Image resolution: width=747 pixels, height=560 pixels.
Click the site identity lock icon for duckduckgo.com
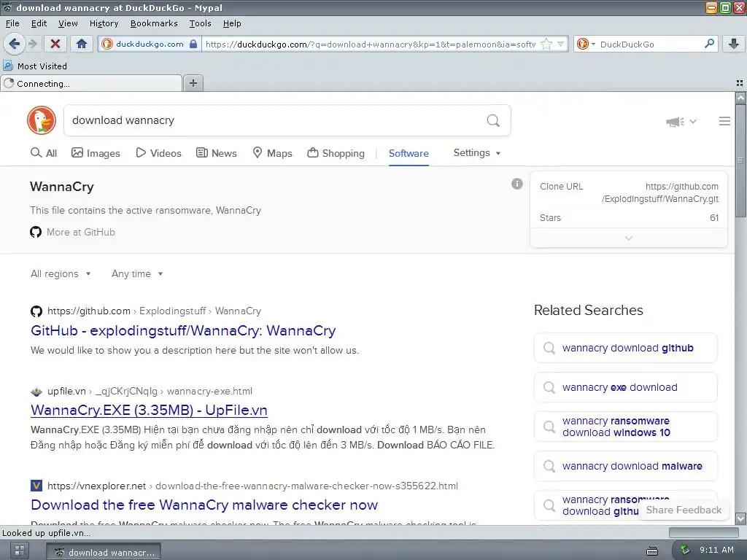click(x=193, y=44)
